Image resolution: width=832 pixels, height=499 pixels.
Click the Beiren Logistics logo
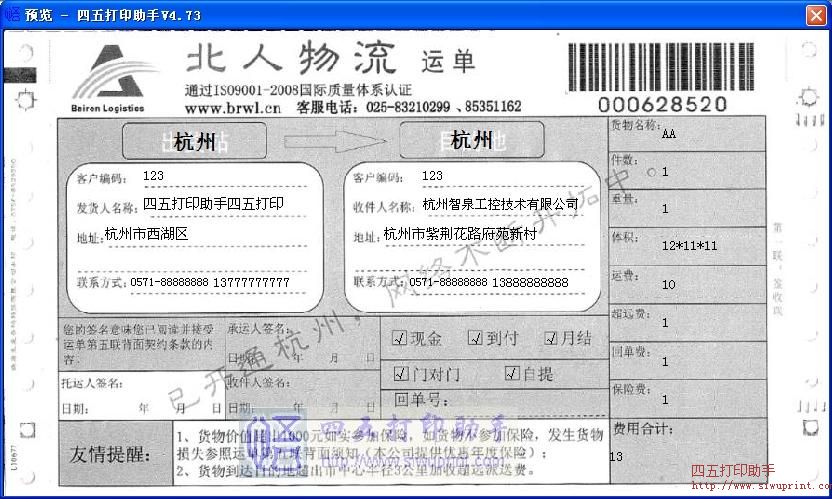coord(113,78)
